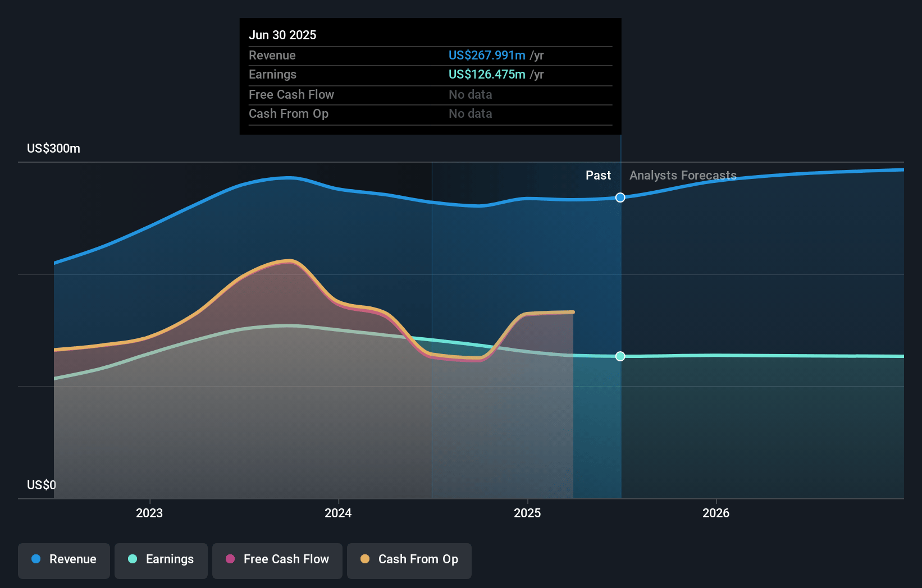The image size is (922, 588).
Task: Click the US$126.475m earnings value
Action: 487,74
